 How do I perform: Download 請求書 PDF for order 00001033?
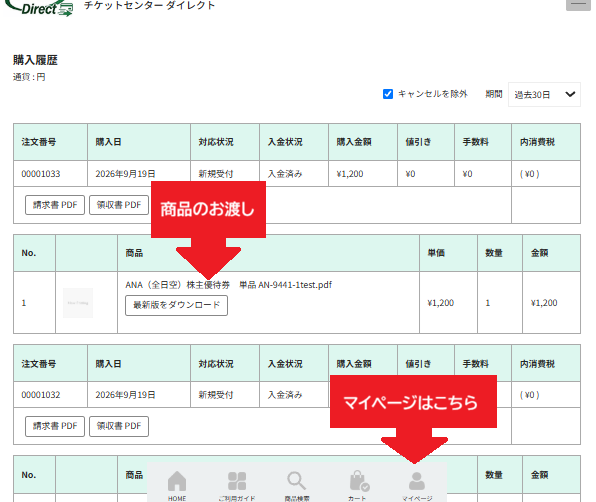tap(55, 205)
